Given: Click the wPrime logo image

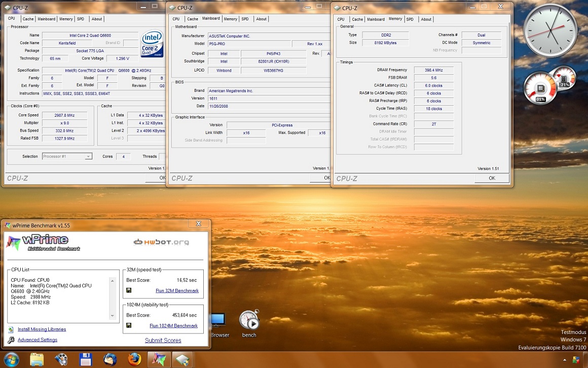Looking at the screenshot, I should click(43, 243).
